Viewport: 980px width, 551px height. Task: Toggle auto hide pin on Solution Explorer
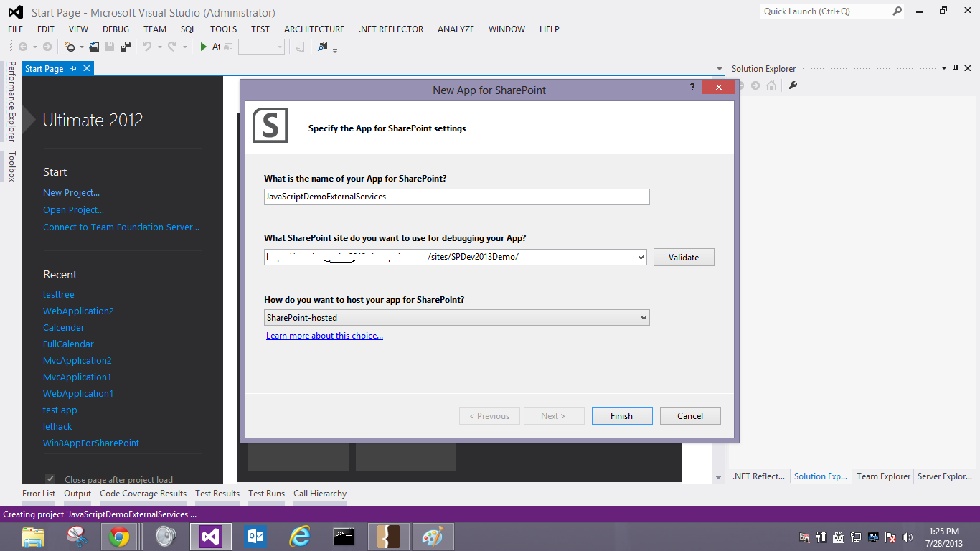click(956, 69)
